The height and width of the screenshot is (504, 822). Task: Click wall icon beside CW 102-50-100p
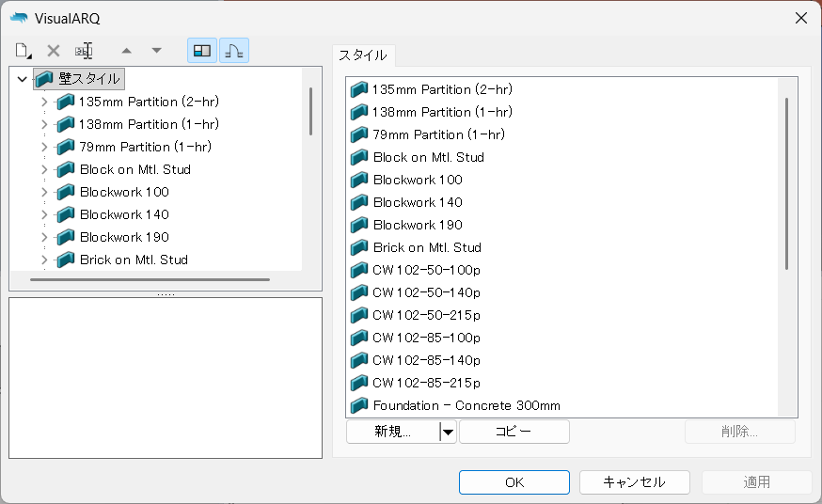point(359,270)
